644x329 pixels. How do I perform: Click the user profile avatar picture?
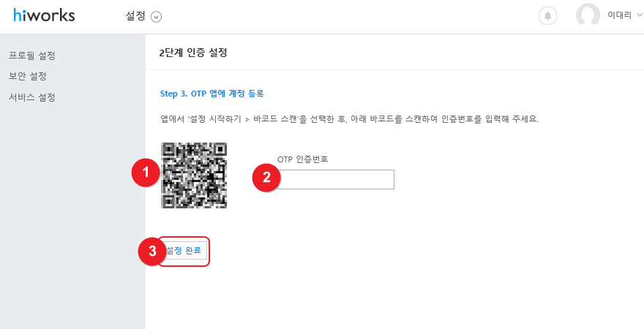[x=588, y=15]
